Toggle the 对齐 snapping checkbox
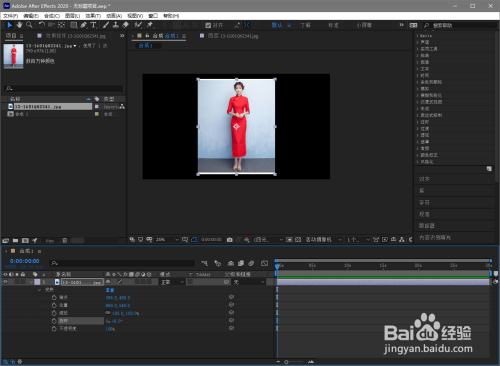Viewport: 500px width, 366px height. pos(208,25)
